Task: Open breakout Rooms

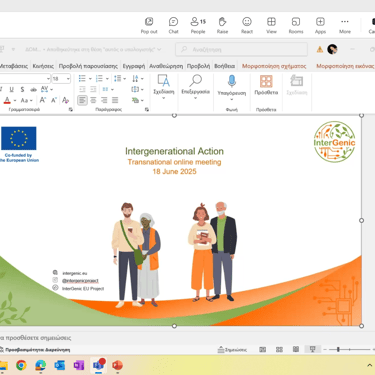Action: (x=296, y=25)
